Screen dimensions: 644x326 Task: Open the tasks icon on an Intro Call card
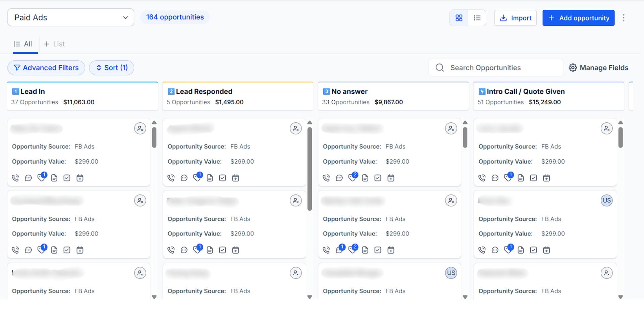(533, 178)
